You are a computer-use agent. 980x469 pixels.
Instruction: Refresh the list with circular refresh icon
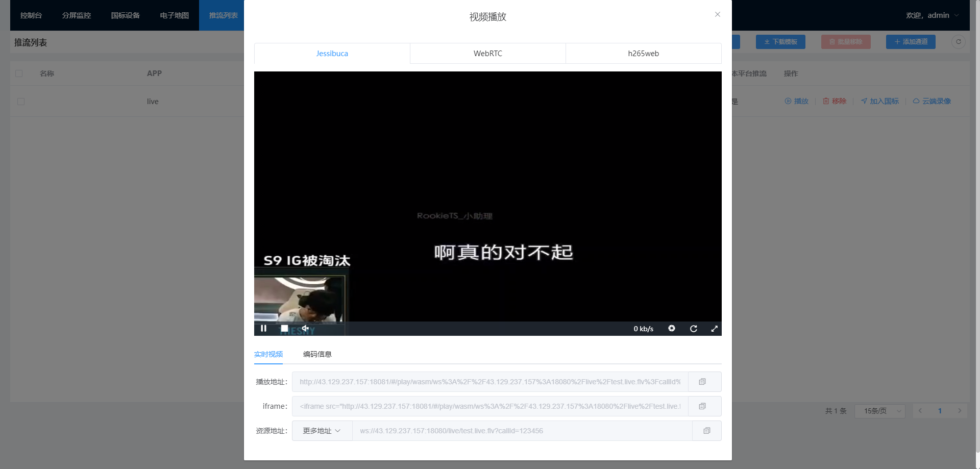[959, 42]
